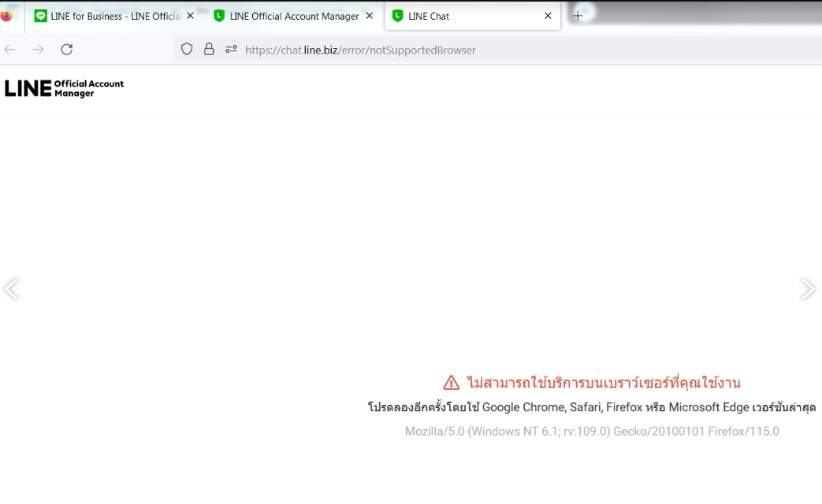
Task: Close the LINE Chat tab
Action: [x=548, y=16]
